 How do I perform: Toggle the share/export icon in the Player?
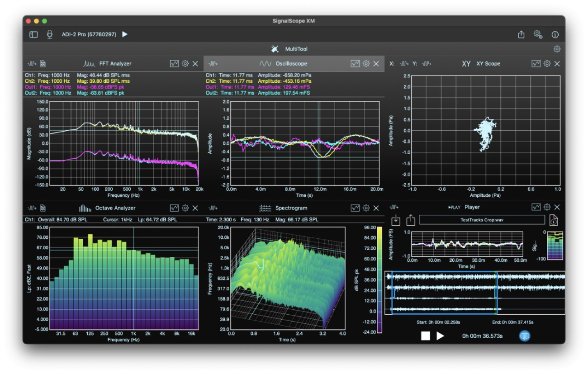[x=410, y=220]
